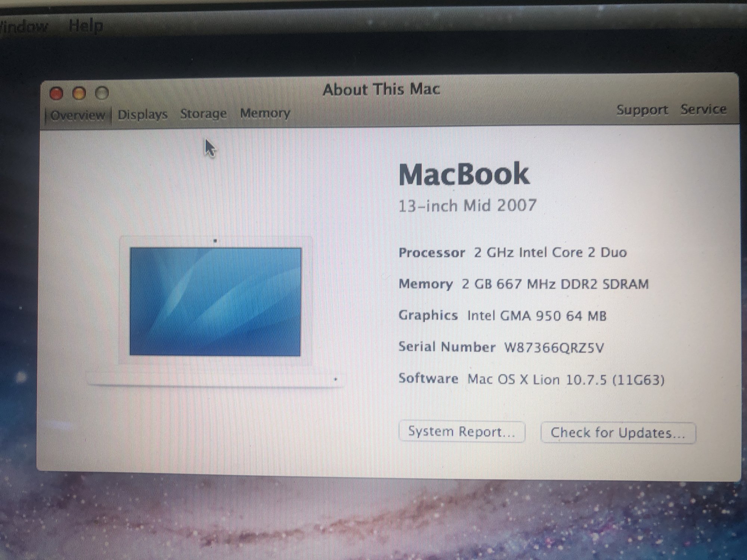The image size is (747, 560).
Task: Click the gray zoom window button
Action: point(102,93)
